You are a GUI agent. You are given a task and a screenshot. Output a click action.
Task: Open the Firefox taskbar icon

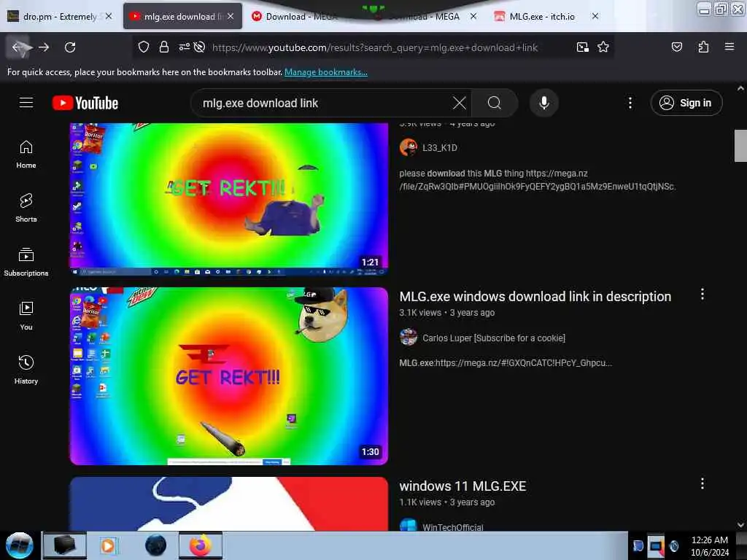tap(201, 545)
